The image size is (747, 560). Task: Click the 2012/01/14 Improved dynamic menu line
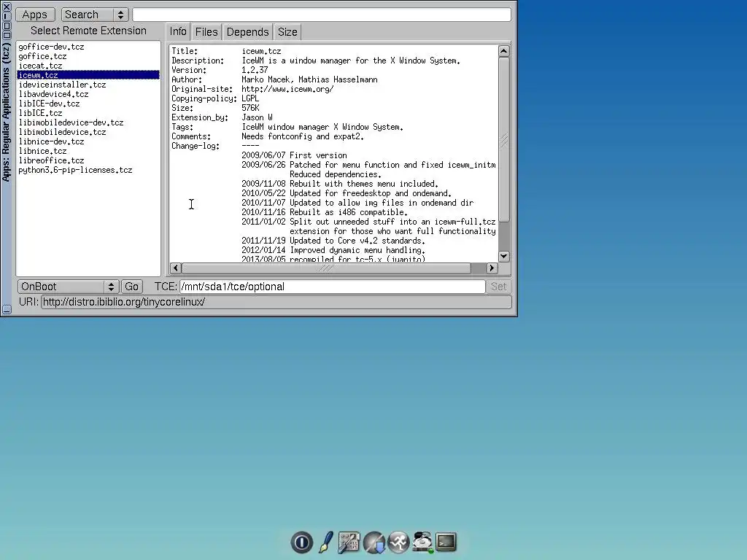(x=333, y=251)
